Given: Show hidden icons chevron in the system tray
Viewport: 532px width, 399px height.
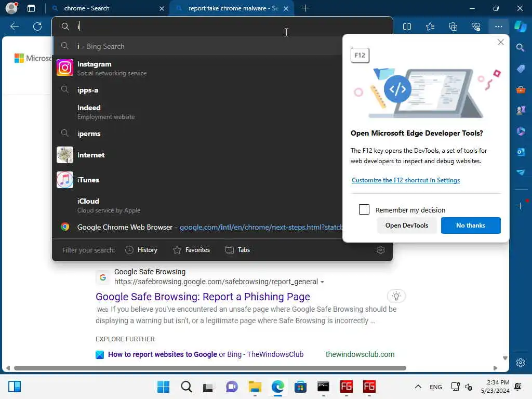Looking at the screenshot, I should [418, 387].
